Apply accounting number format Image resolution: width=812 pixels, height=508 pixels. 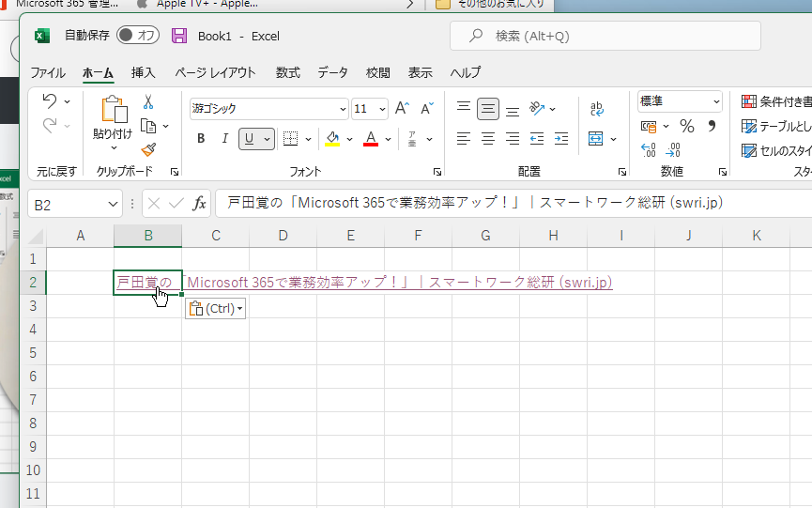[649, 127]
